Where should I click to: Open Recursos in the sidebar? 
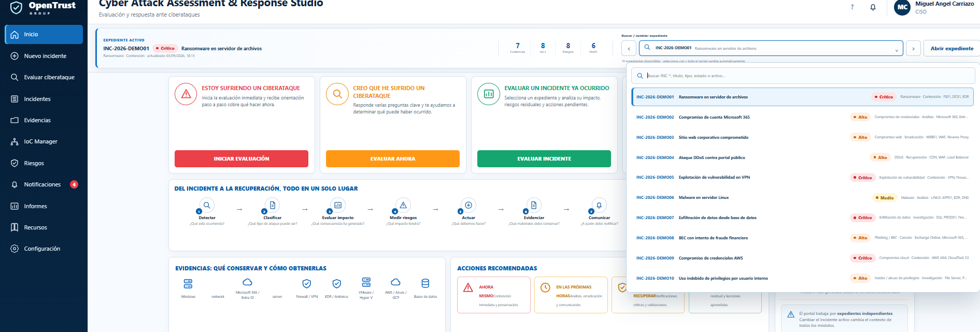[44, 227]
